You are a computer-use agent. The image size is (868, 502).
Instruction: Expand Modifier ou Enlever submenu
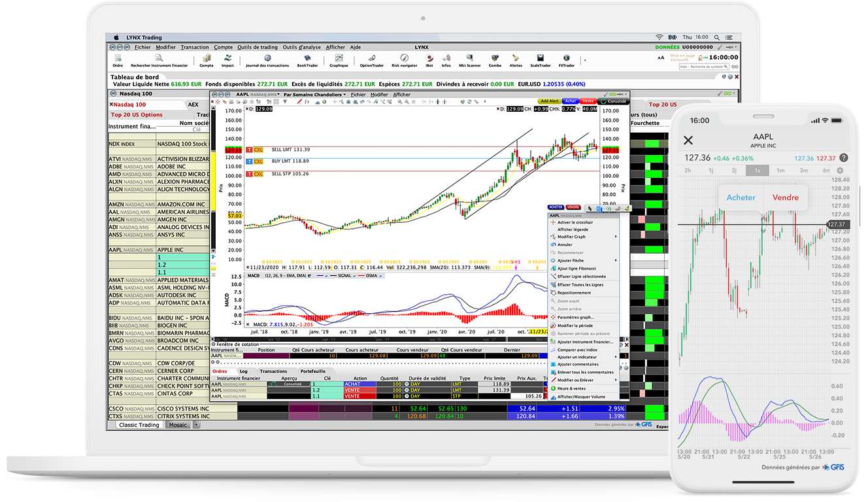coord(585,380)
